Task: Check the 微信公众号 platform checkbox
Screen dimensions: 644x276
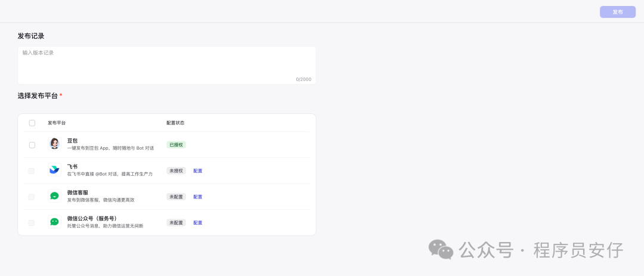Action: tap(32, 222)
